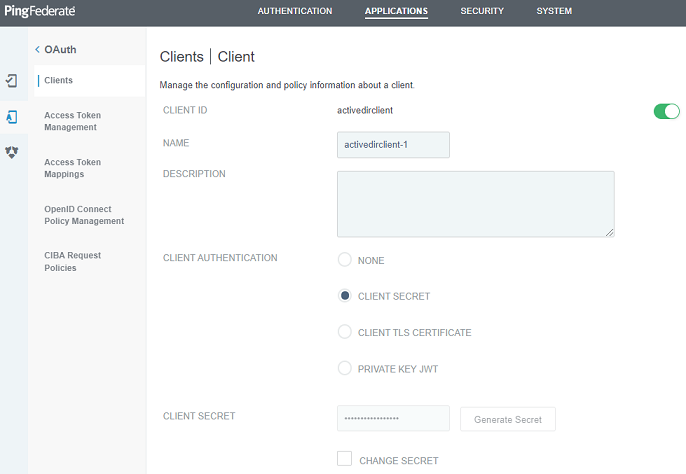Choose CLIENT TLS CERTIFICATE authentication

pyautogui.click(x=345, y=332)
